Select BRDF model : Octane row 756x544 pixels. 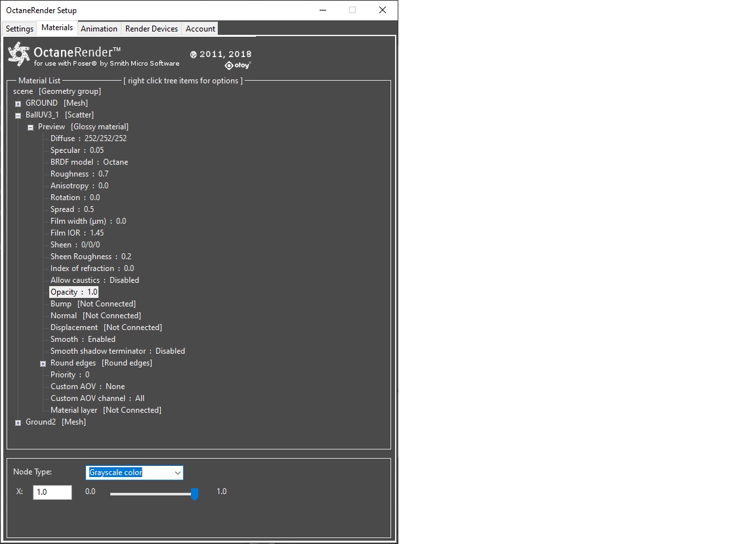coord(89,162)
